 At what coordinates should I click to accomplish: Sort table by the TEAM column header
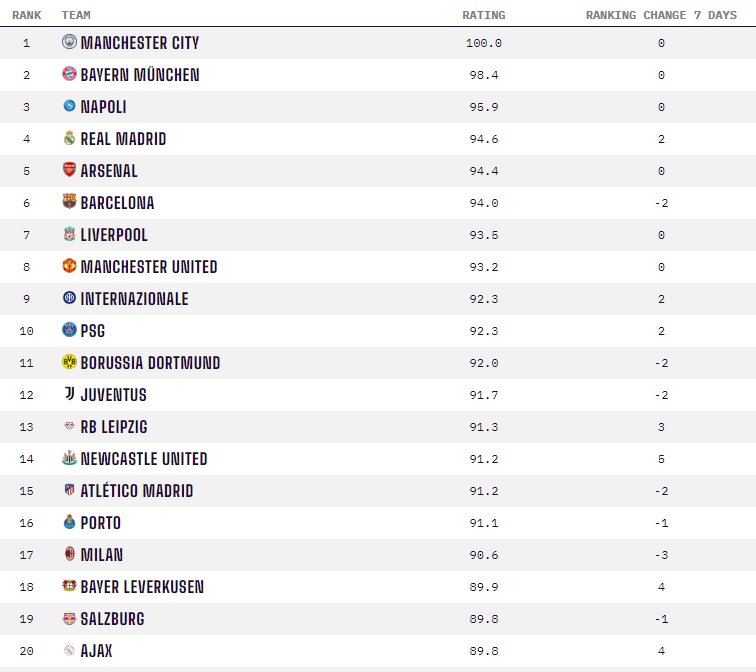coord(76,15)
